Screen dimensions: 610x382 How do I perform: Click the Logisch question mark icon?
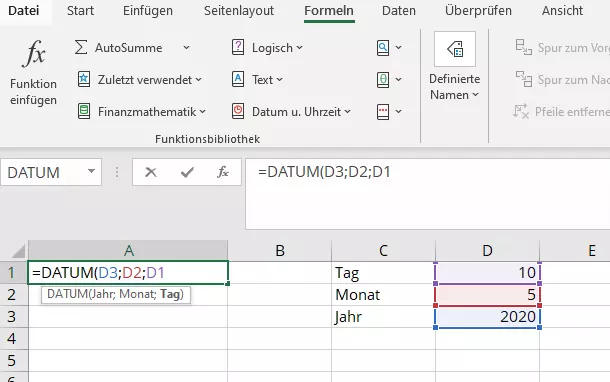(x=238, y=47)
